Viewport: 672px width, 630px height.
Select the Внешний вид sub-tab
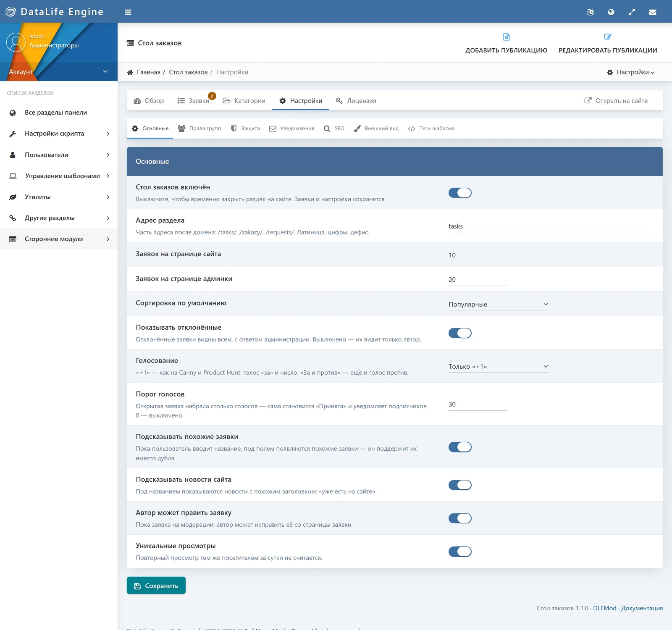click(376, 129)
